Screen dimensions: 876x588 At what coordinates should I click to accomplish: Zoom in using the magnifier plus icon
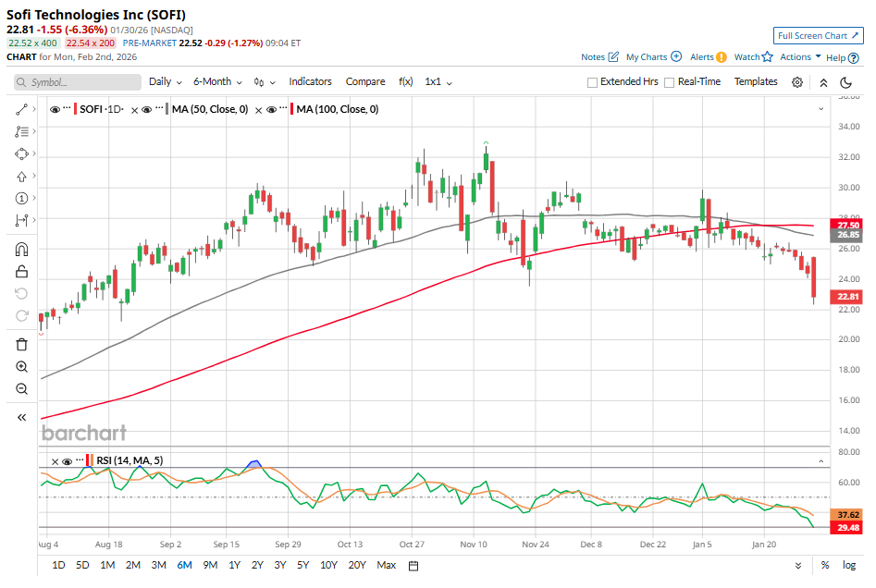coord(21,367)
